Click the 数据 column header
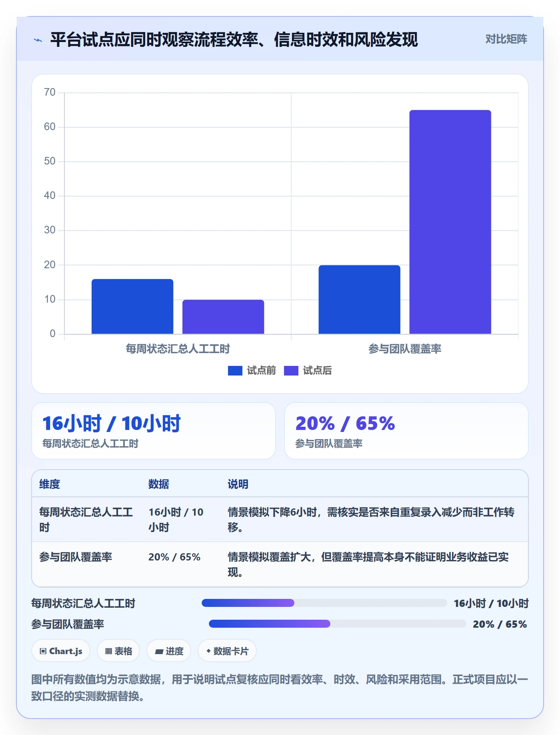 (x=159, y=484)
